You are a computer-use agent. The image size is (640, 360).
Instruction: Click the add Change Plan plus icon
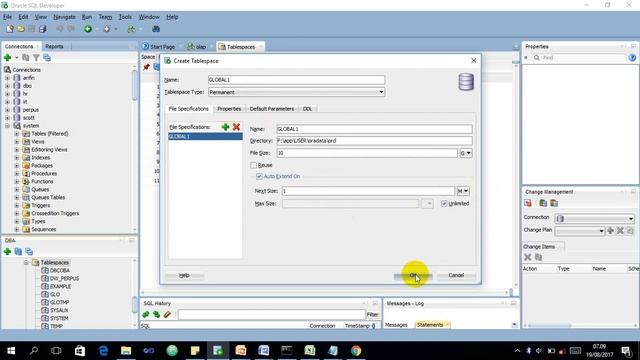610,231
